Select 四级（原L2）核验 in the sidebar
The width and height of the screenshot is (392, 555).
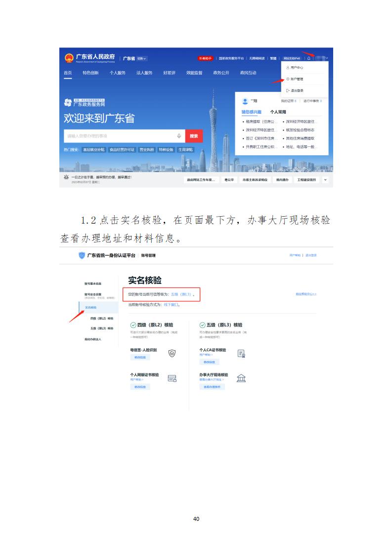[102, 319]
